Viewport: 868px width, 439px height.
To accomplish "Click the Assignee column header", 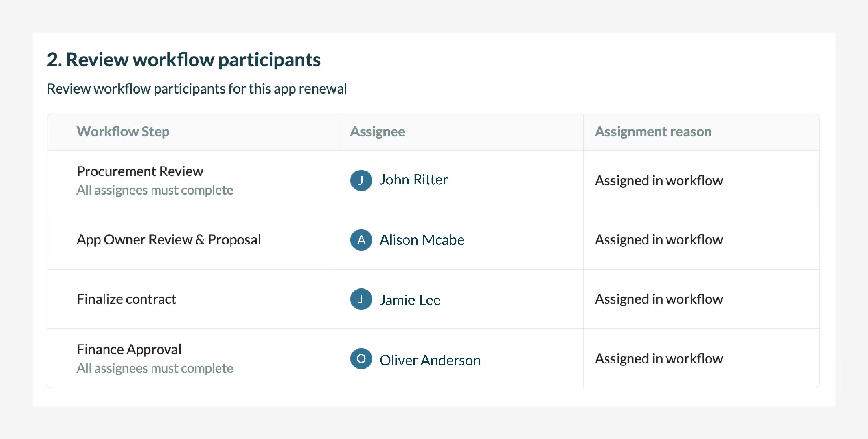I will pos(377,131).
